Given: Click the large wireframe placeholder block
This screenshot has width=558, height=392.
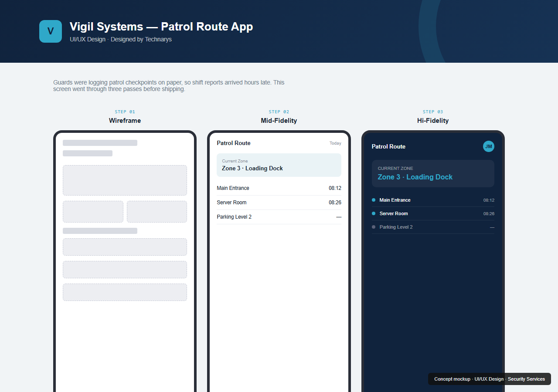Looking at the screenshot, I should point(125,180).
